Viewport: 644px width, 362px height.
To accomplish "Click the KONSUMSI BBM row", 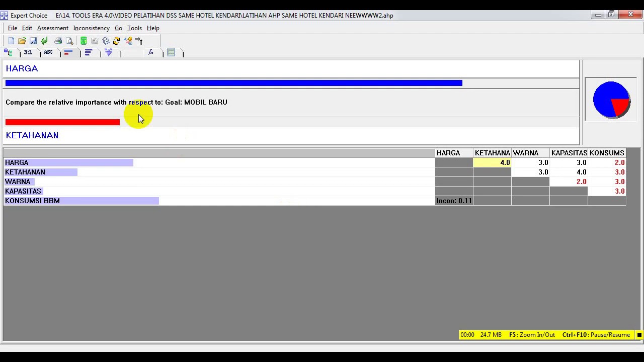I will [x=219, y=201].
